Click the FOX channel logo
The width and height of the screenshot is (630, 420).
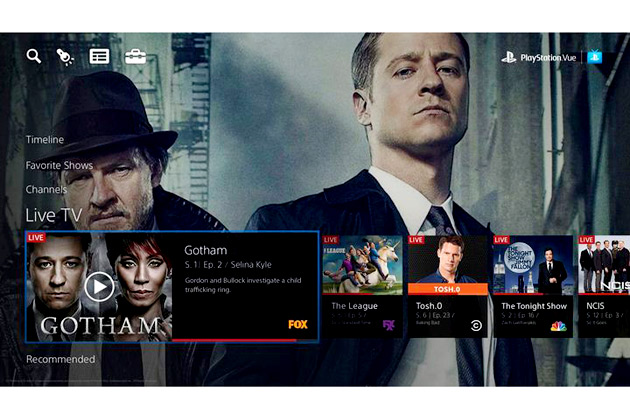[x=298, y=324]
